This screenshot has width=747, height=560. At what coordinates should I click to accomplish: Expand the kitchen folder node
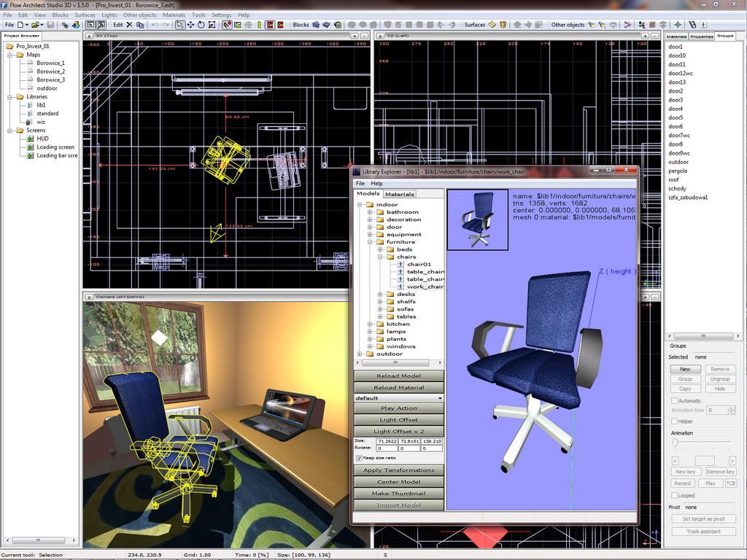coord(370,324)
